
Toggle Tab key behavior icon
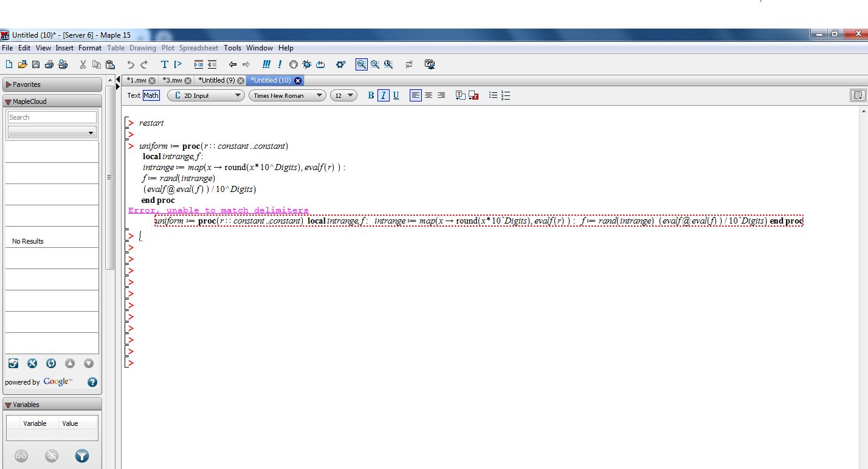click(409, 64)
